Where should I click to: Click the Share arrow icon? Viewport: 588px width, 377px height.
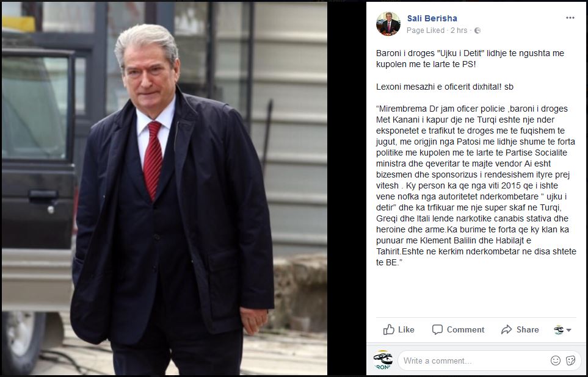506,329
